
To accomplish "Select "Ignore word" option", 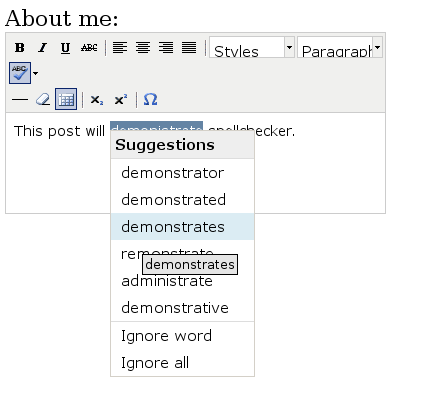I will point(183,336).
